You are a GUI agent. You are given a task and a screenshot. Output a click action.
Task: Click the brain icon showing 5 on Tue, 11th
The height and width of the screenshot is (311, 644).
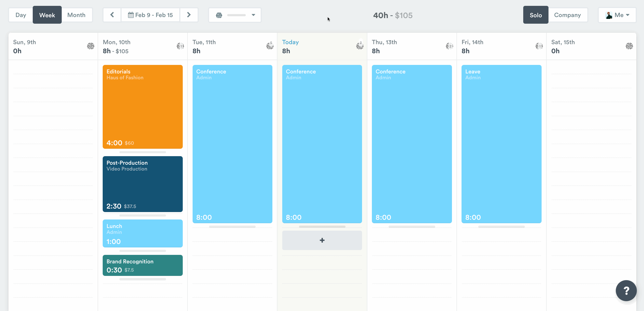tap(270, 46)
